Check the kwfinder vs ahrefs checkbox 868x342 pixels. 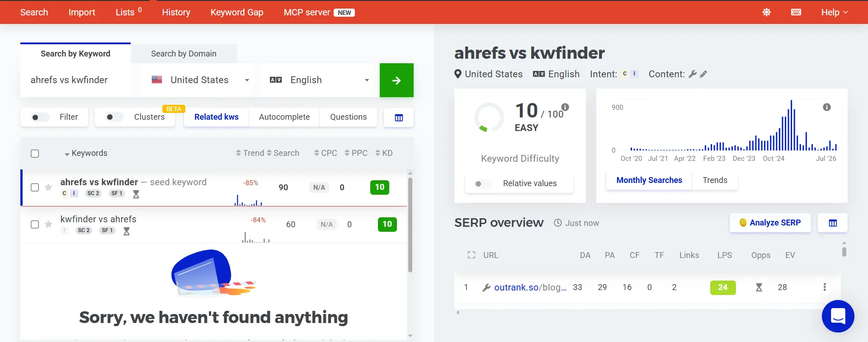click(x=35, y=225)
